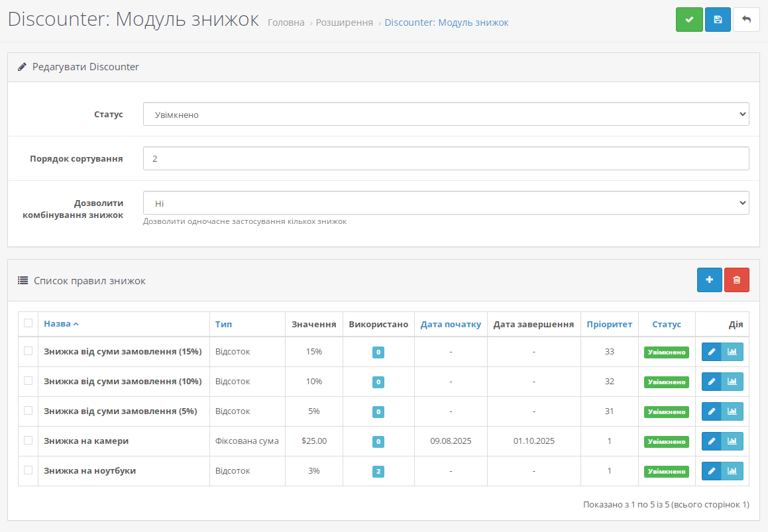768x532 pixels.
Task: Check the box for the 15% discount row
Action: [28, 350]
